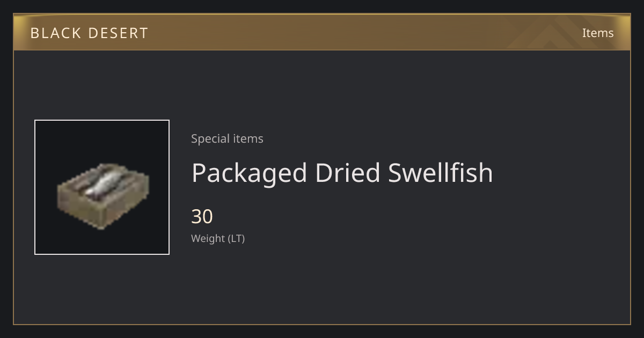Click the word Packaged in the title

(249, 173)
